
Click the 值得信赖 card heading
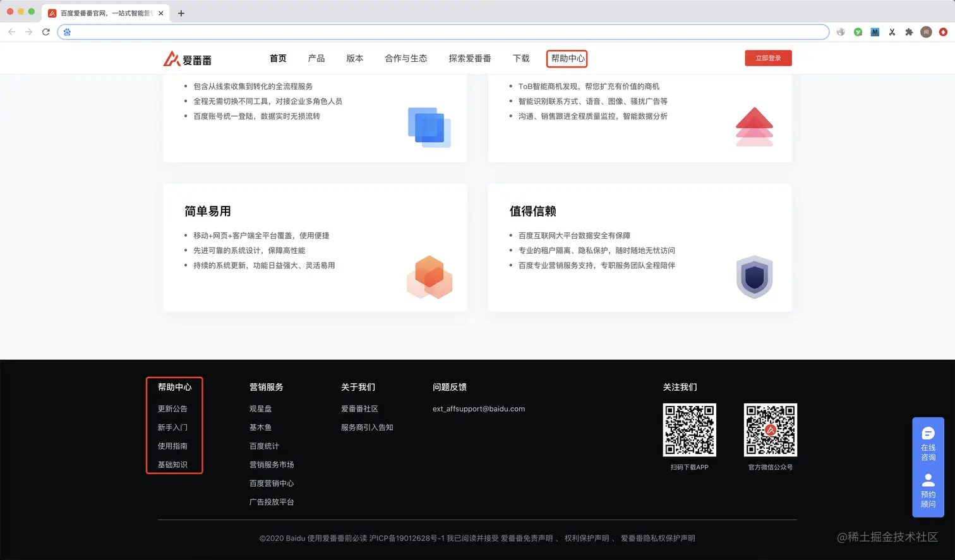click(533, 211)
